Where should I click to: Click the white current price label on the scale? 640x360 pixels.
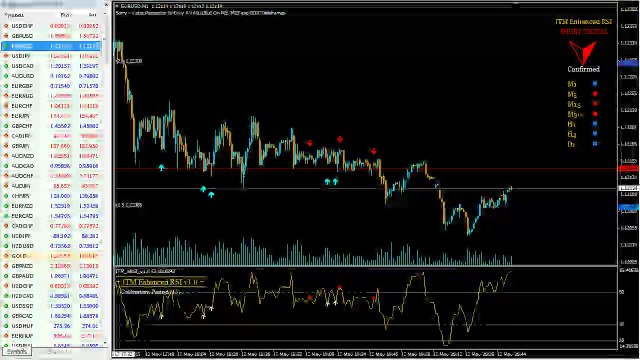[x=629, y=188]
